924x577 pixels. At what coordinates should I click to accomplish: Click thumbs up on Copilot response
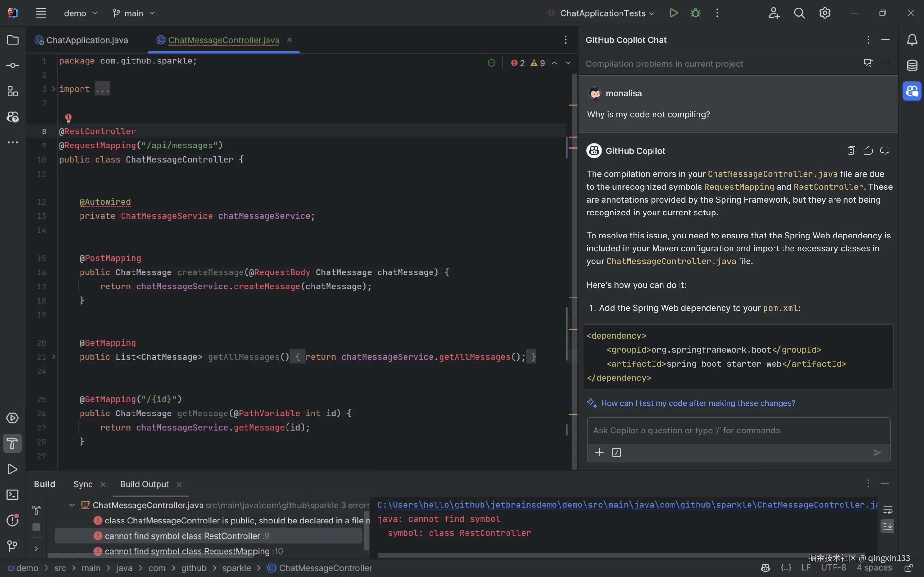point(868,151)
